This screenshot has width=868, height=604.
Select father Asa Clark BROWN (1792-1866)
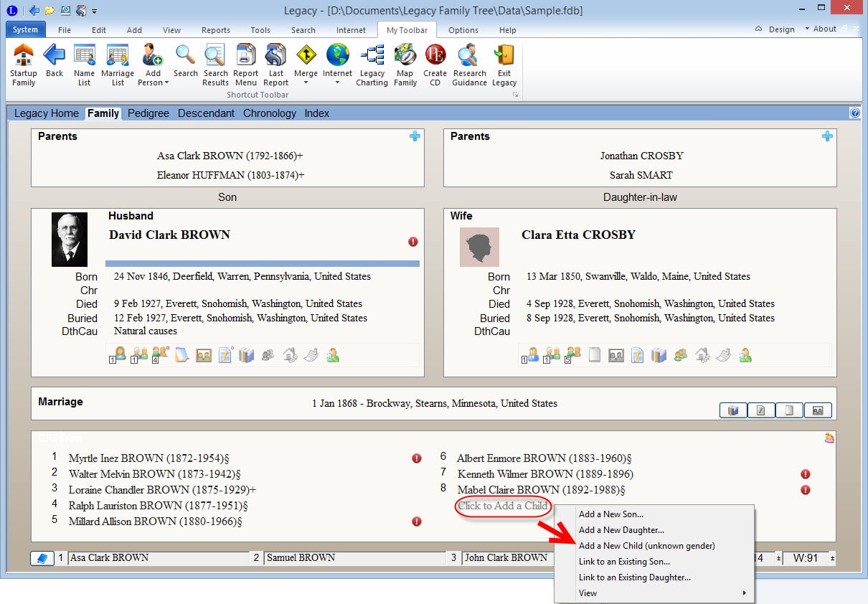(230, 156)
